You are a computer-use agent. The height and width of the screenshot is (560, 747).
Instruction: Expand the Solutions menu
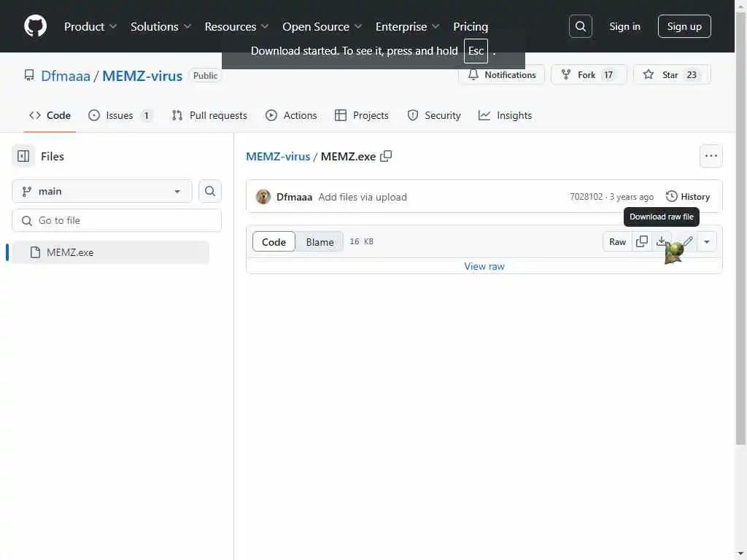coord(161,27)
